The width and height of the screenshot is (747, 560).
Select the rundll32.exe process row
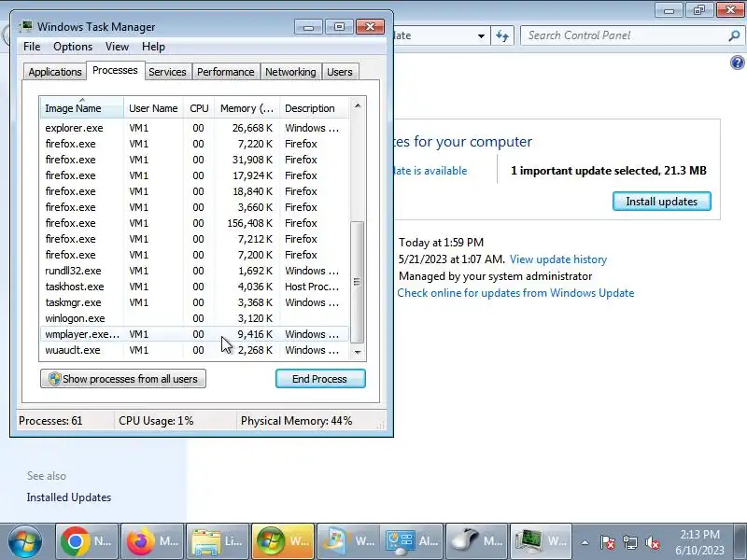coord(194,271)
